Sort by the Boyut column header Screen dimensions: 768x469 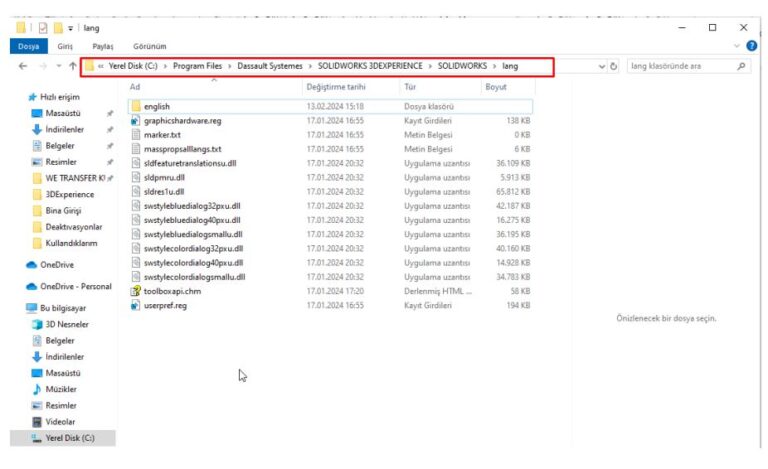496,87
